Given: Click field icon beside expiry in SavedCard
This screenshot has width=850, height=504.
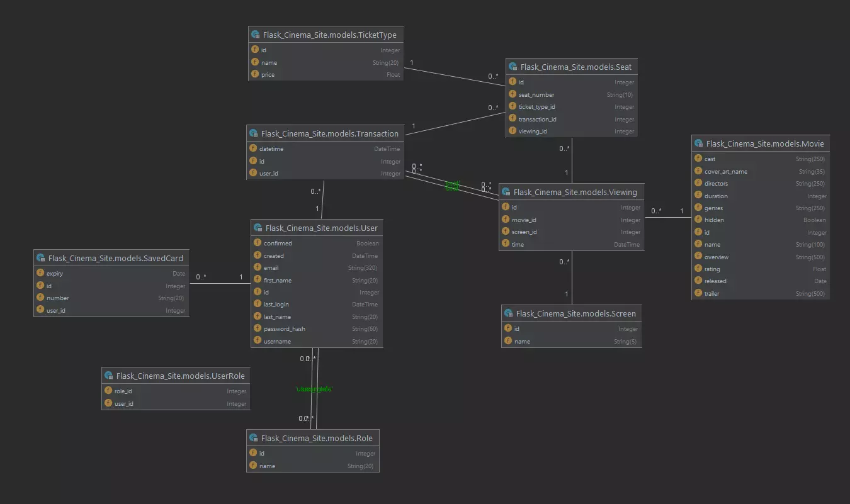Looking at the screenshot, I should [40, 273].
